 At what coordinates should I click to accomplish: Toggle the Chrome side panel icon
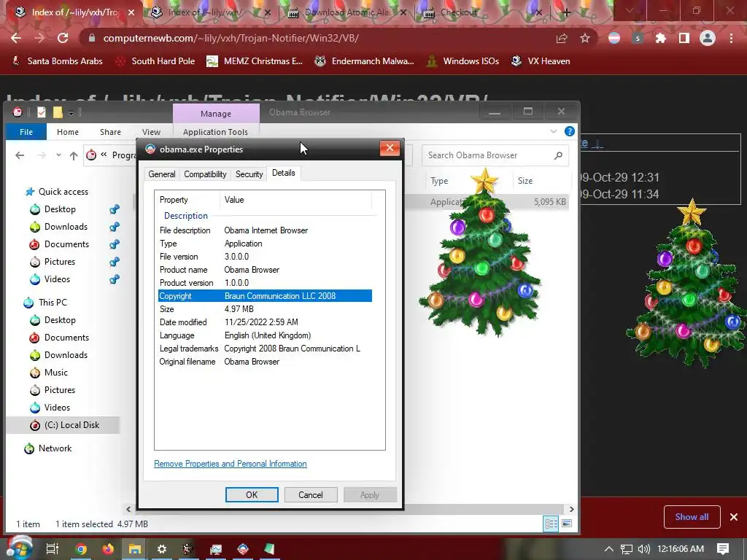click(x=684, y=39)
